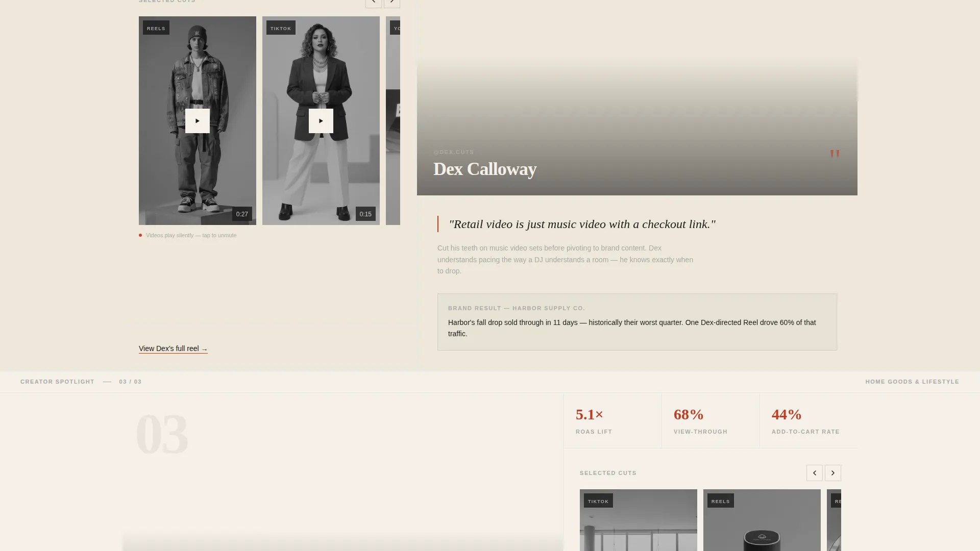
Task: Click the Dex Calloway name heading
Action: point(485,169)
